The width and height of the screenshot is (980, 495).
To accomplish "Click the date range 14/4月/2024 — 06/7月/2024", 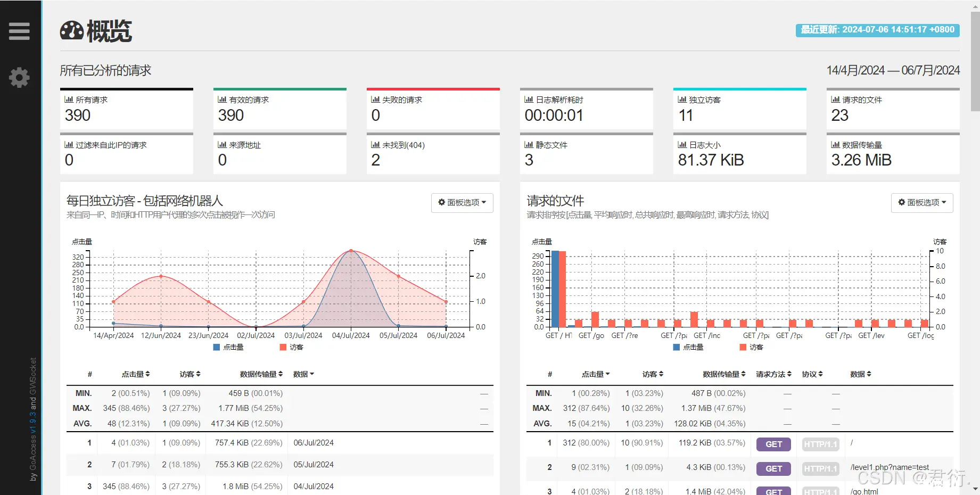I will 893,70.
